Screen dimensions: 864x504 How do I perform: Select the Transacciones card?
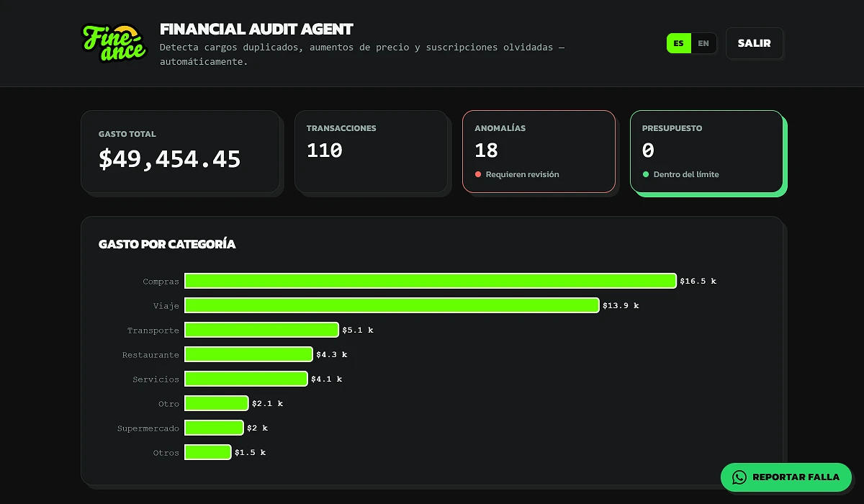pos(371,152)
